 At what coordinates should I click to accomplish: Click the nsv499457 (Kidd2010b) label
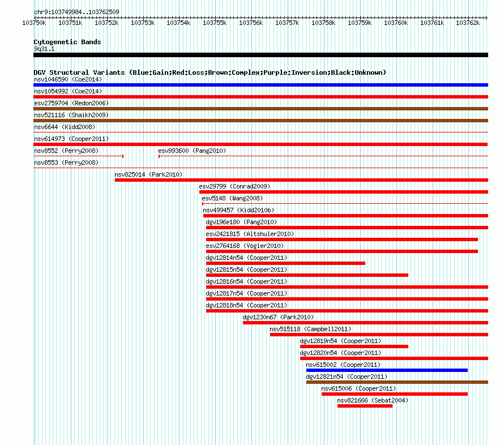pyautogui.click(x=238, y=210)
